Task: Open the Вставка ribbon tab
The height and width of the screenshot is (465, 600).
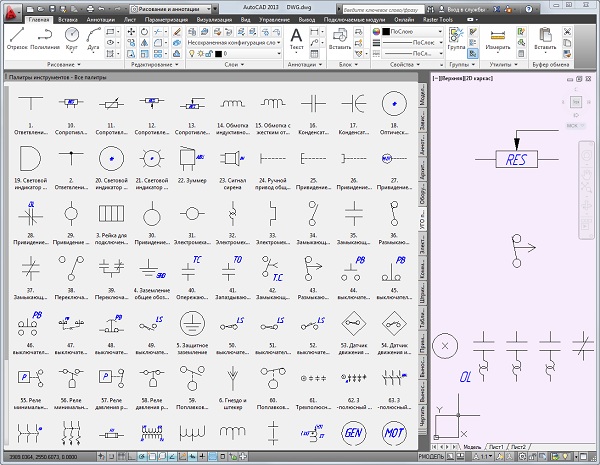Action: [70, 19]
